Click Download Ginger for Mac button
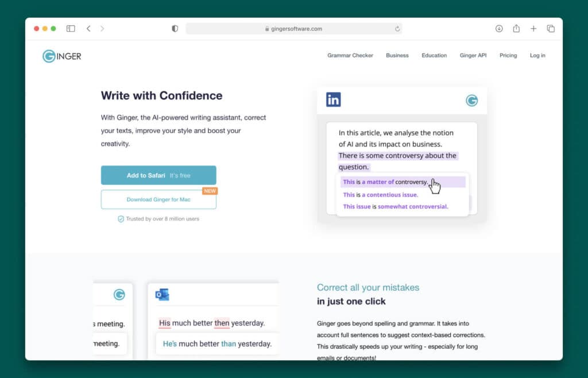 point(158,200)
